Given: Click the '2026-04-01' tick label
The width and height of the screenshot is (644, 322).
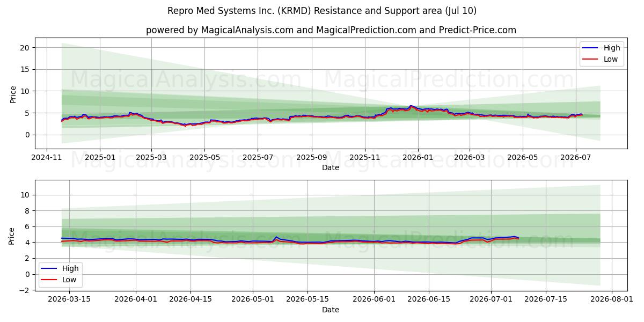Looking at the screenshot, I should click(x=136, y=299).
